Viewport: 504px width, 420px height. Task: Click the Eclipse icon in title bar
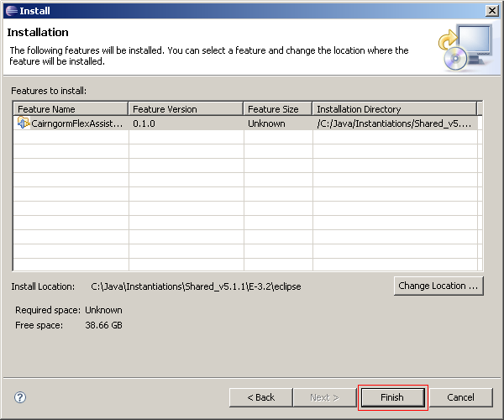[10, 10]
